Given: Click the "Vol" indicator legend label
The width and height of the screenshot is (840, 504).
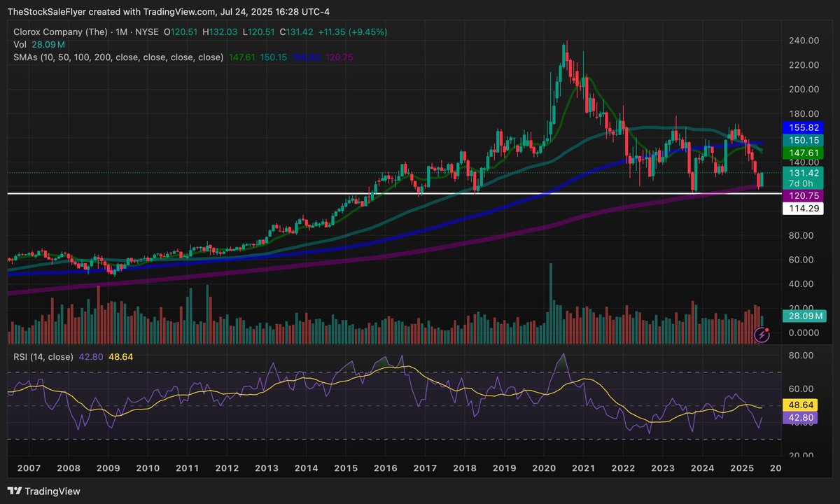Looking at the screenshot, I should (21, 45).
